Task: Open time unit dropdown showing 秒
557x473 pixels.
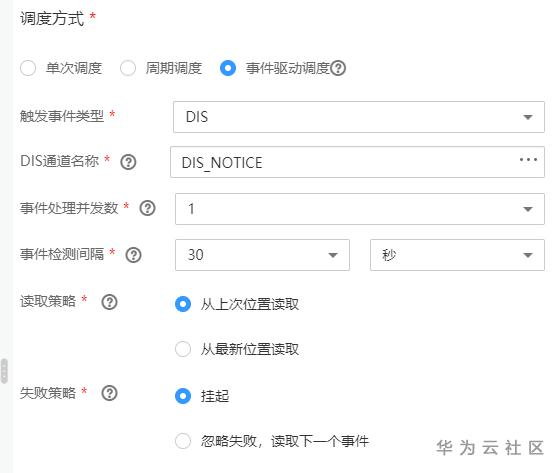Action: (457, 255)
